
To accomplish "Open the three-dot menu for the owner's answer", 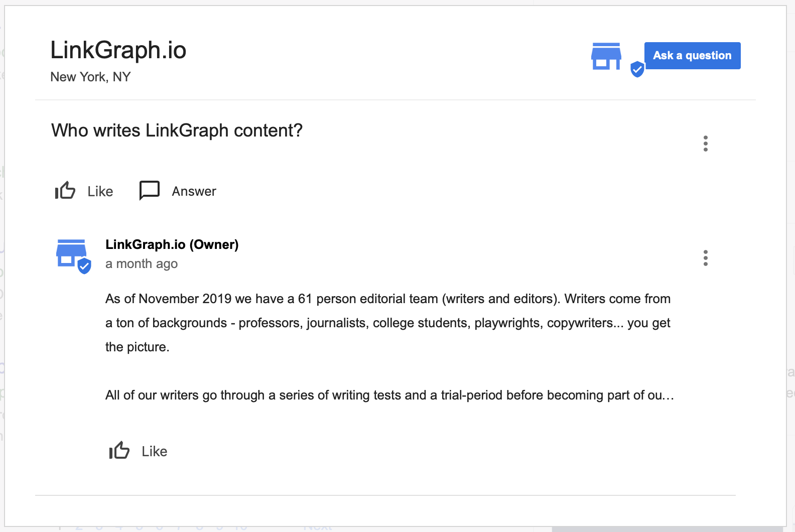I will [x=706, y=258].
